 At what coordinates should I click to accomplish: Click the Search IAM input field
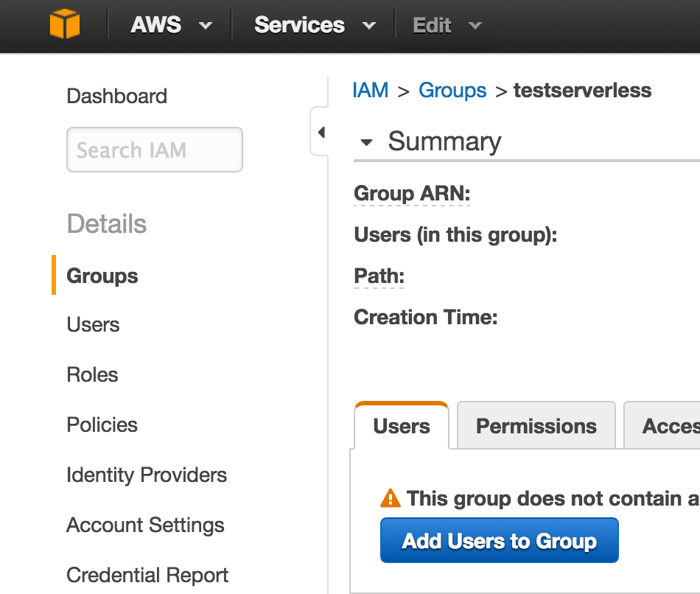click(155, 150)
